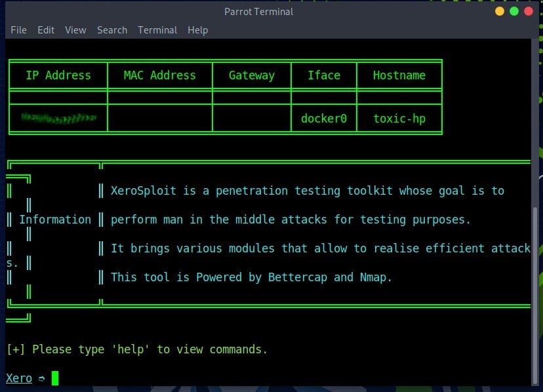Screen dimensions: 543x392
Task: Open the File menu
Action: [18, 30]
